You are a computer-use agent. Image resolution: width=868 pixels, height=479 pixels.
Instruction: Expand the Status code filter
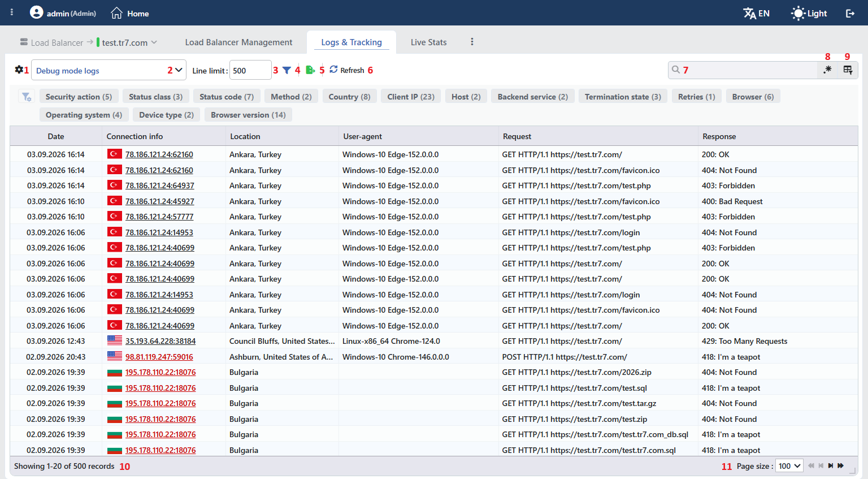point(227,97)
